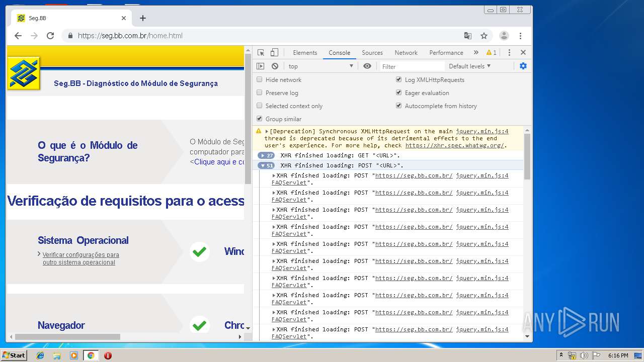Click the Chrome taskbar icon
The image size is (644, 362).
click(x=91, y=355)
